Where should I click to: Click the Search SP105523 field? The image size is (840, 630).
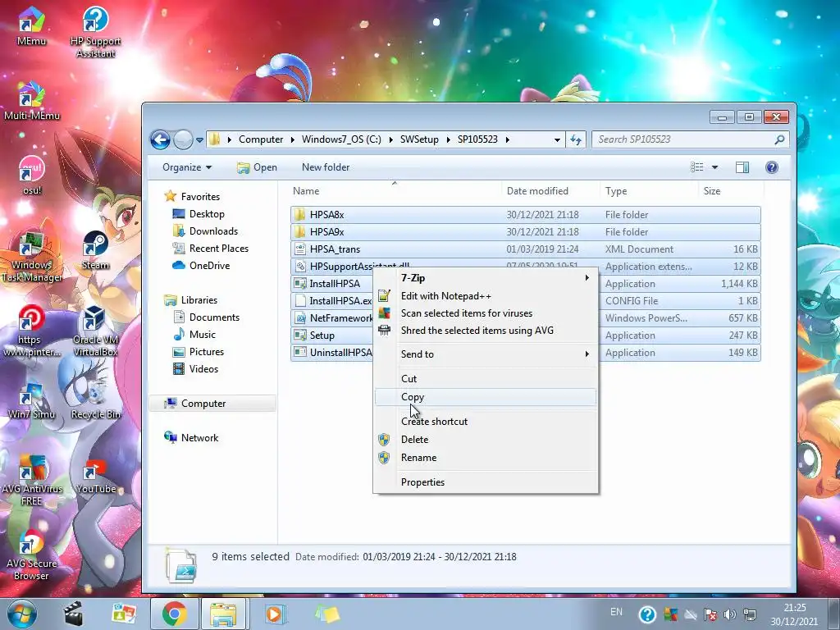691,139
